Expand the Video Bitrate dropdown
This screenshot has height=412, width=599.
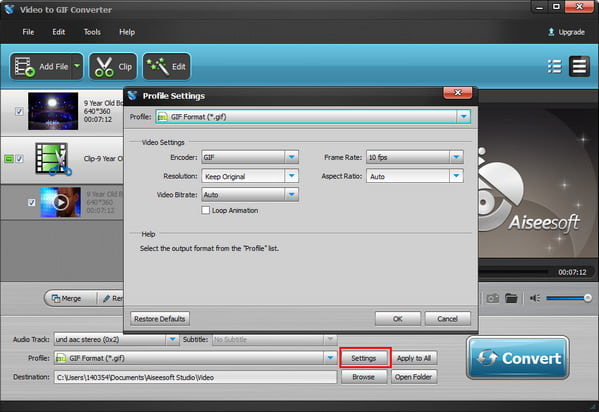pos(291,195)
